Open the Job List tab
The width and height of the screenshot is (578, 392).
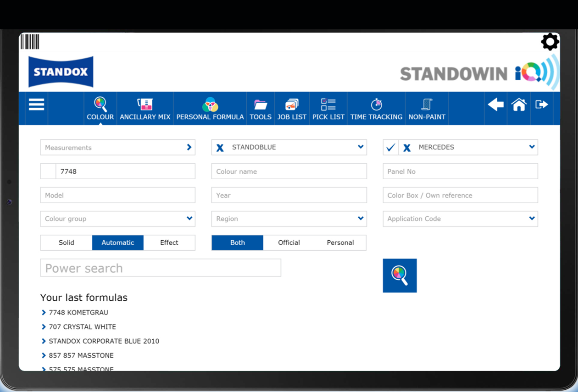292,109
